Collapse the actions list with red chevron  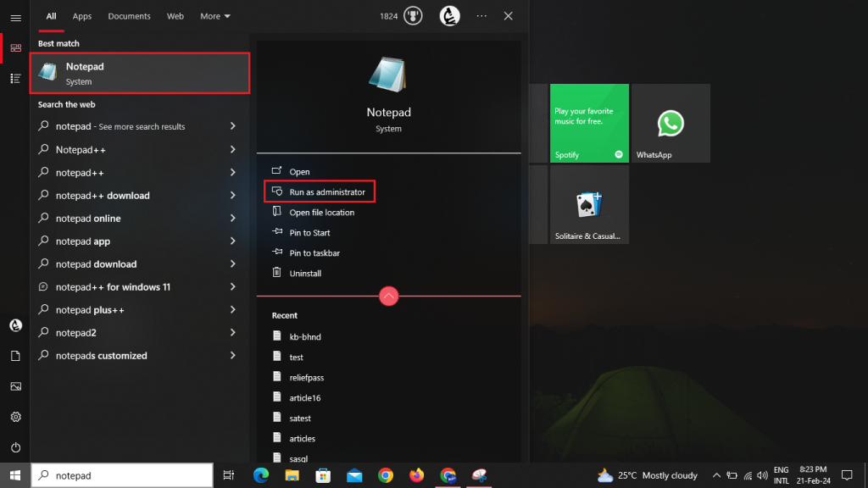388,296
